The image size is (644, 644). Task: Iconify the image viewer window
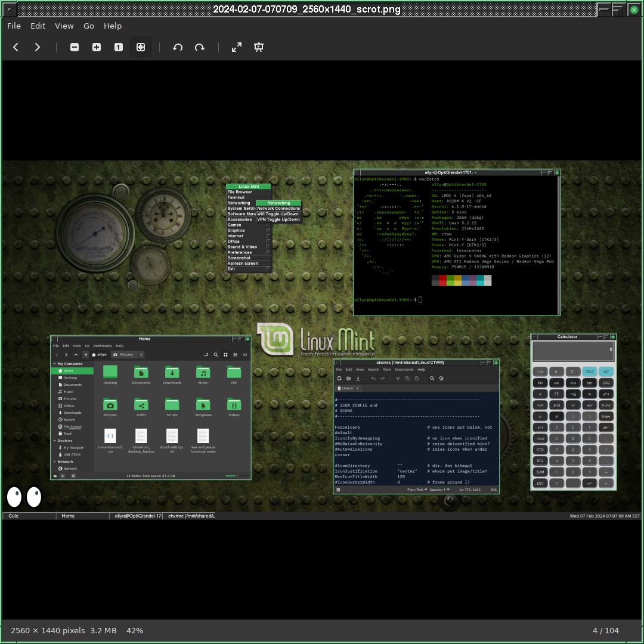pyautogui.click(x=604, y=9)
